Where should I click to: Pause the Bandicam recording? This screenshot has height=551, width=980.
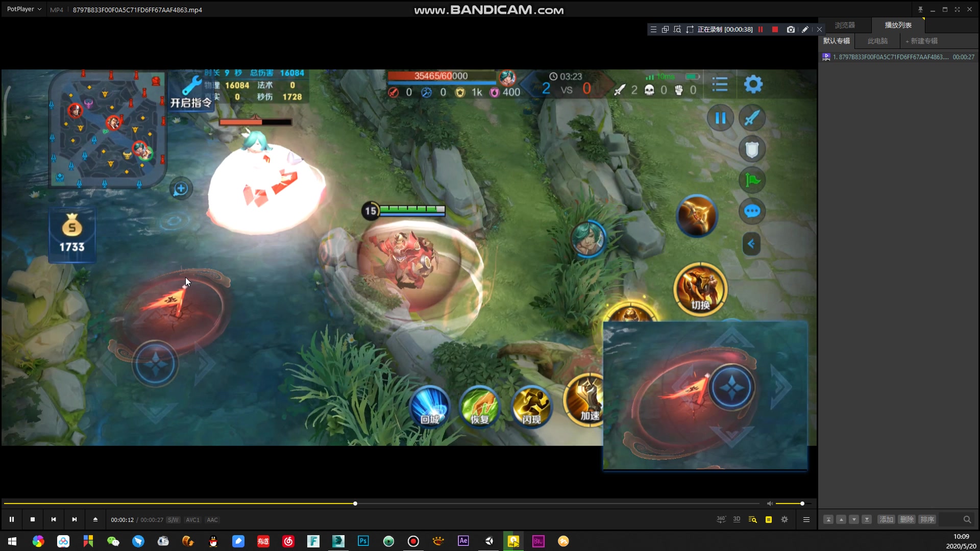click(761, 30)
